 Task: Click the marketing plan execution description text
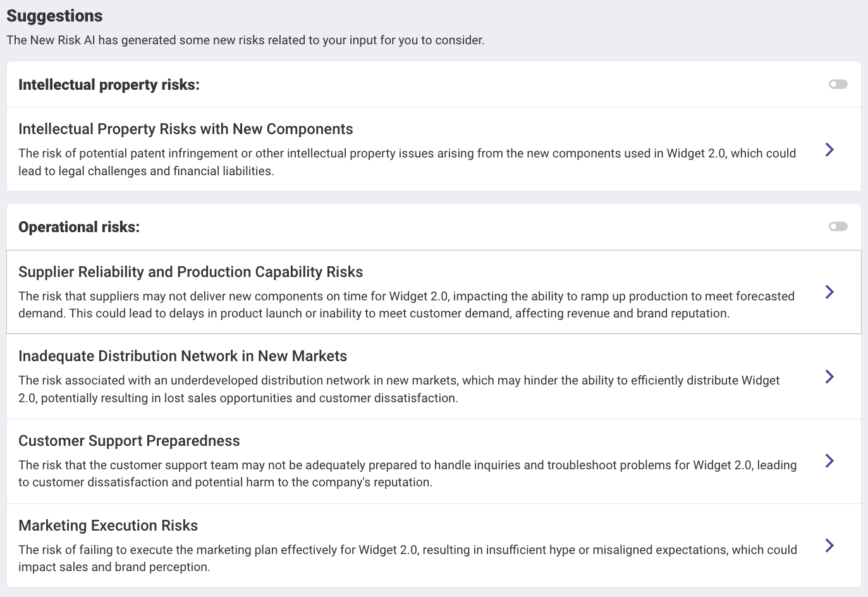(408, 558)
